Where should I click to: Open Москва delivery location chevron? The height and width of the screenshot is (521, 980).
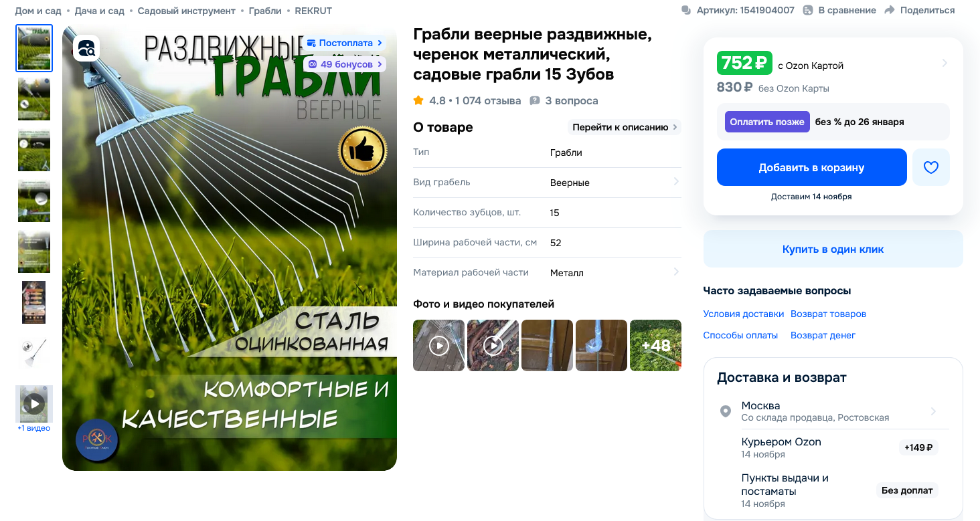(933, 411)
